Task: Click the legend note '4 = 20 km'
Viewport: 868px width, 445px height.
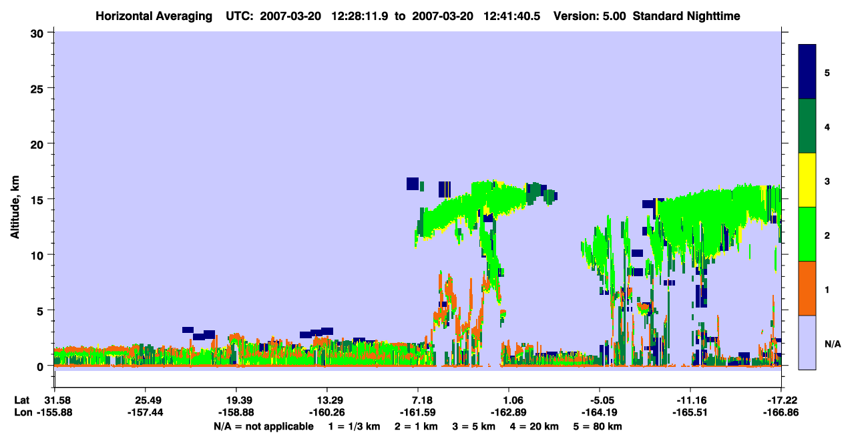Action: (534, 426)
